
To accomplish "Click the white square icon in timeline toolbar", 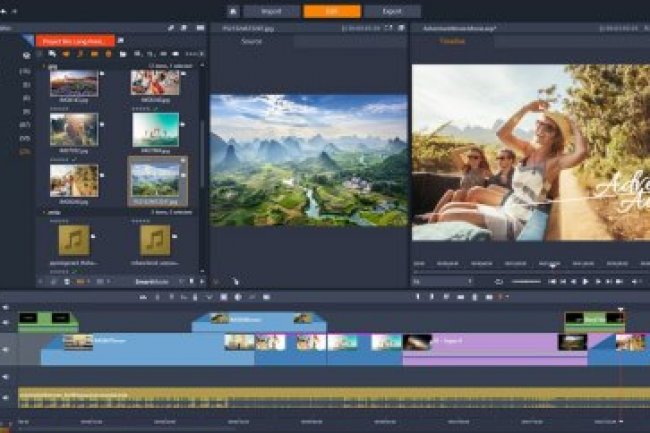I will 224,297.
